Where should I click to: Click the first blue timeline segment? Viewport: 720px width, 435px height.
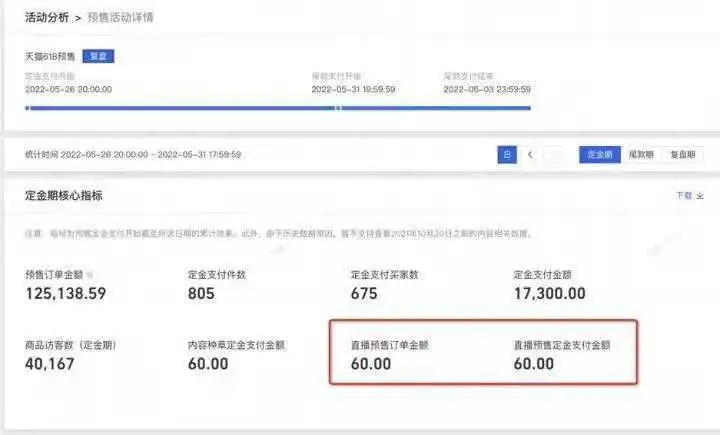click(182, 108)
